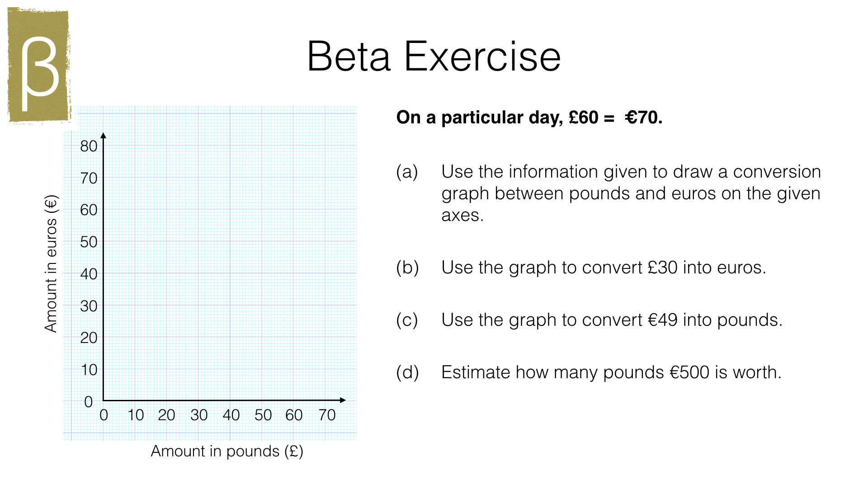The height and width of the screenshot is (488, 868).
Task: Click the question (a) label
Action: (x=407, y=172)
